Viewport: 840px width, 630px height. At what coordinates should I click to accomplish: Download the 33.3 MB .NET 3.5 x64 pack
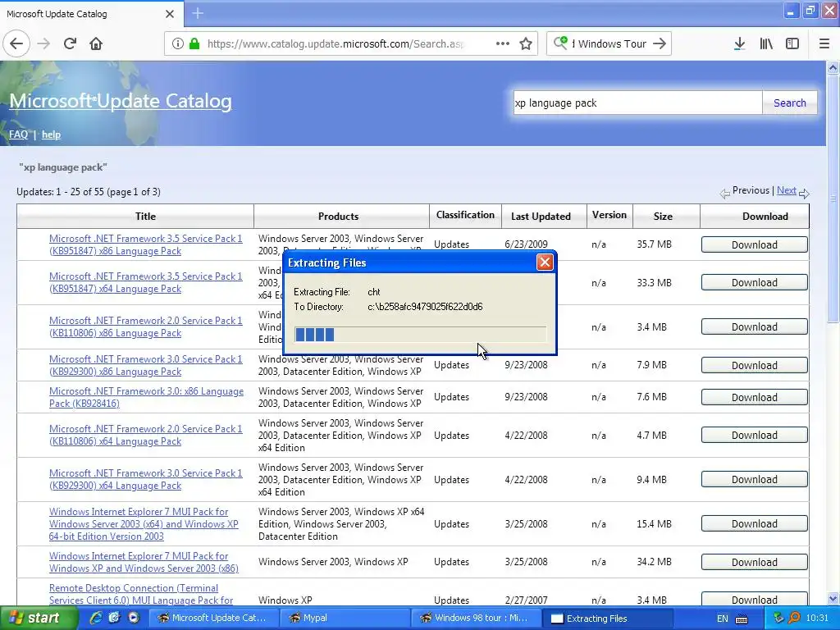pyautogui.click(x=755, y=283)
